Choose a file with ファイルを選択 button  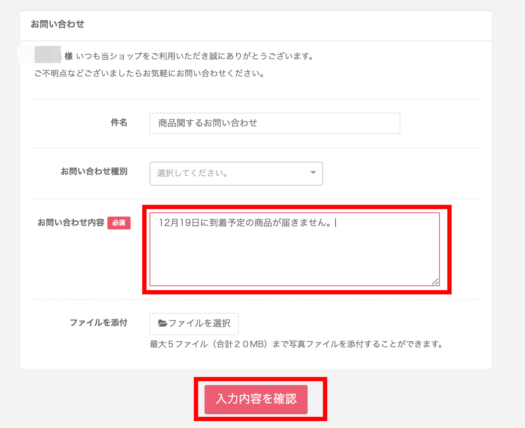click(x=194, y=324)
